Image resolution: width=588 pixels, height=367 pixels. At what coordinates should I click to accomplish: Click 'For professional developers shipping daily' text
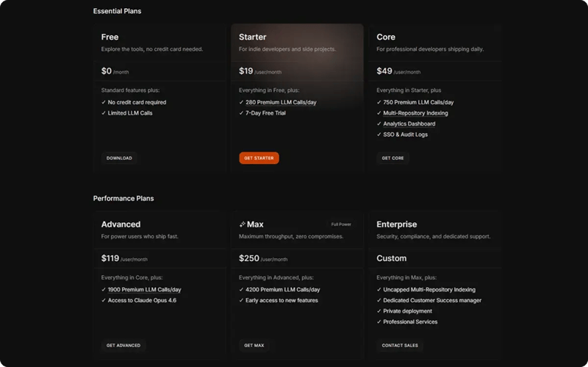(x=430, y=49)
